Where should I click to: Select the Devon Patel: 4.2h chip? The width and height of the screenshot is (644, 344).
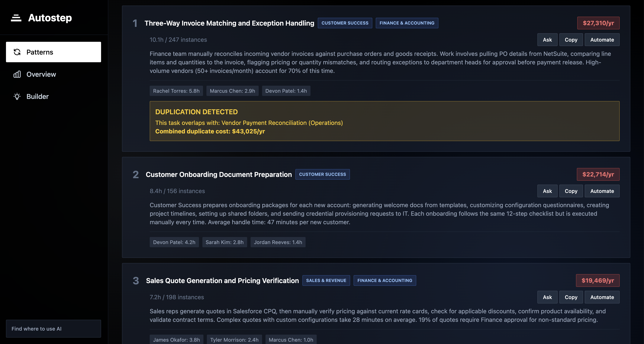pyautogui.click(x=174, y=242)
